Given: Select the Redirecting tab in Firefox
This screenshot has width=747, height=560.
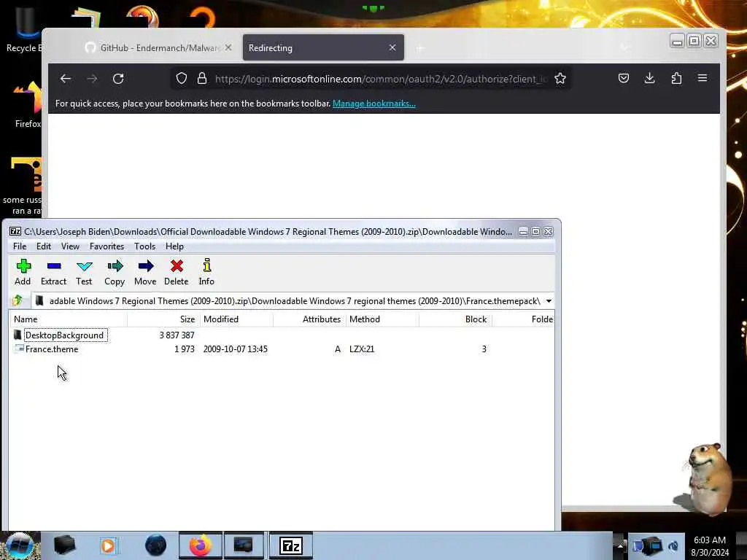Looking at the screenshot, I should tap(323, 47).
